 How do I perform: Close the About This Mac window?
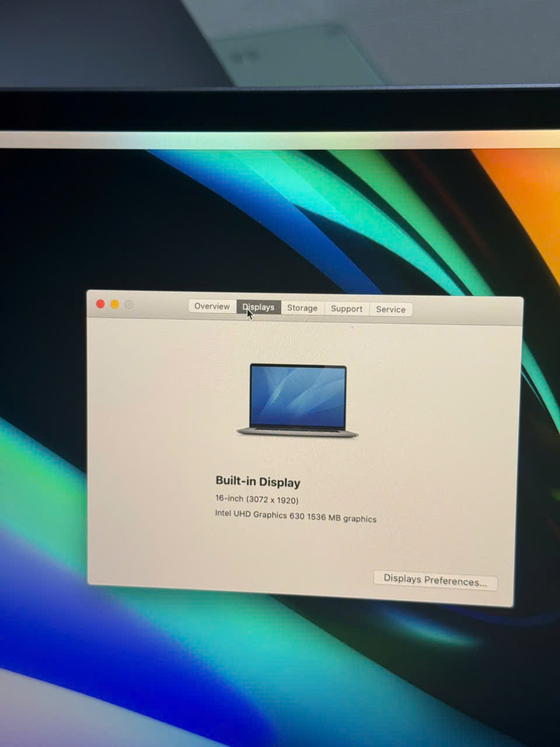pos(100,304)
